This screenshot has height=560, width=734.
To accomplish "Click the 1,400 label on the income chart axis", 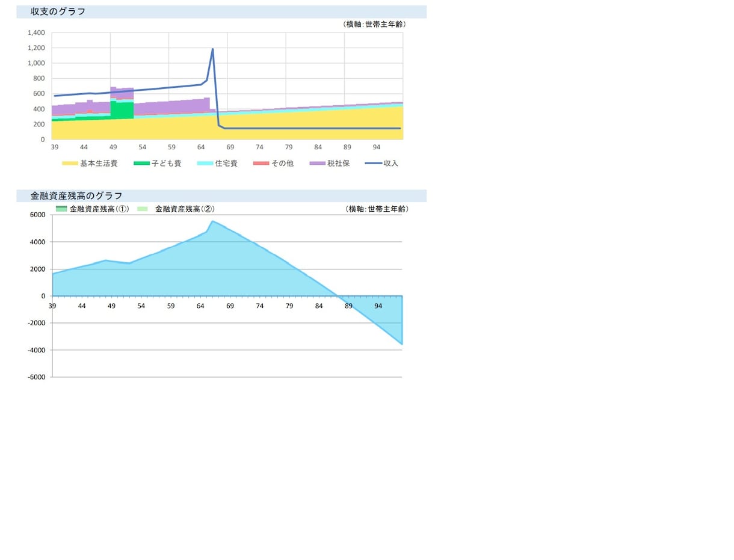I will coord(35,32).
